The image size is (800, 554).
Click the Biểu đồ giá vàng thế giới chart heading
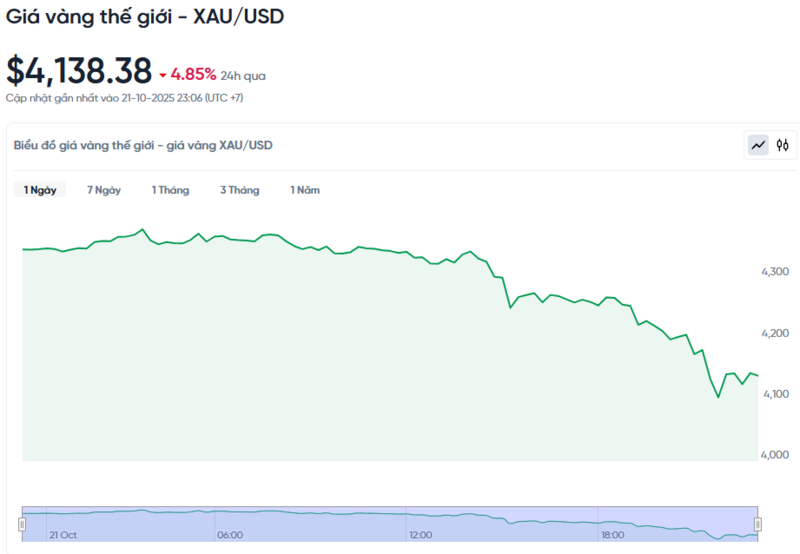click(143, 145)
